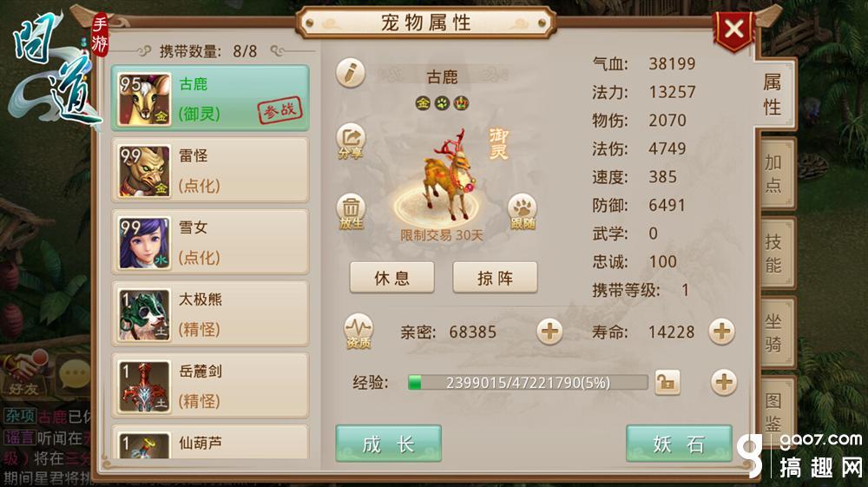
Task: Tap the 分享 share icon
Action: tap(351, 141)
